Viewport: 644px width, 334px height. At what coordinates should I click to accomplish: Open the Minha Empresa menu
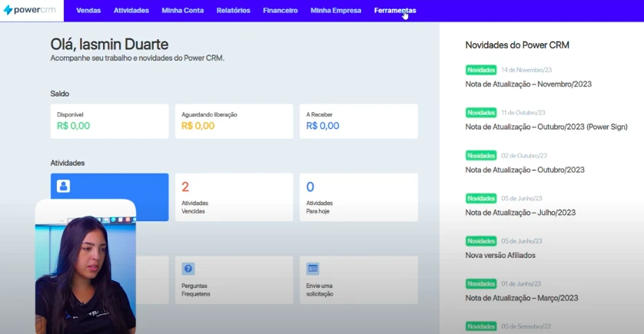pos(336,11)
